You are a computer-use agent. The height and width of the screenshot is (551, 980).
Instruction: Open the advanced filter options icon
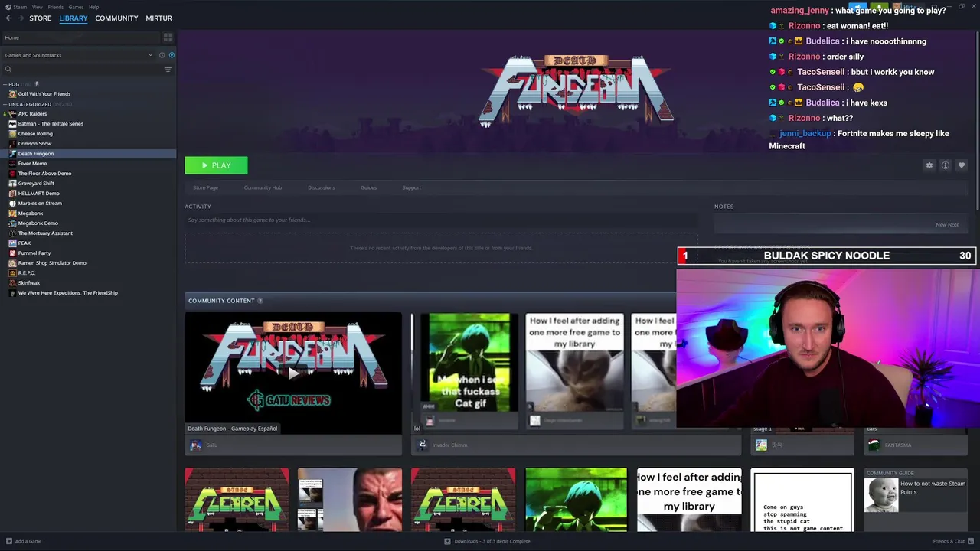tap(168, 70)
